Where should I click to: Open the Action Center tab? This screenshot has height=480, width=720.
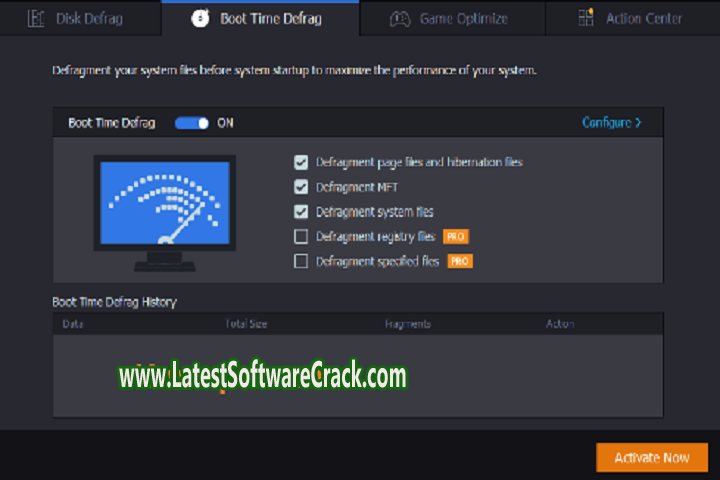pyautogui.click(x=646, y=18)
